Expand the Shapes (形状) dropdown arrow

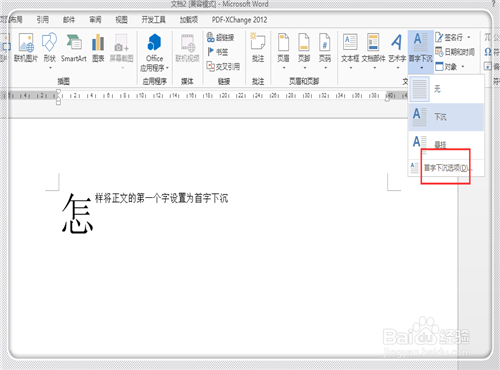[50, 68]
